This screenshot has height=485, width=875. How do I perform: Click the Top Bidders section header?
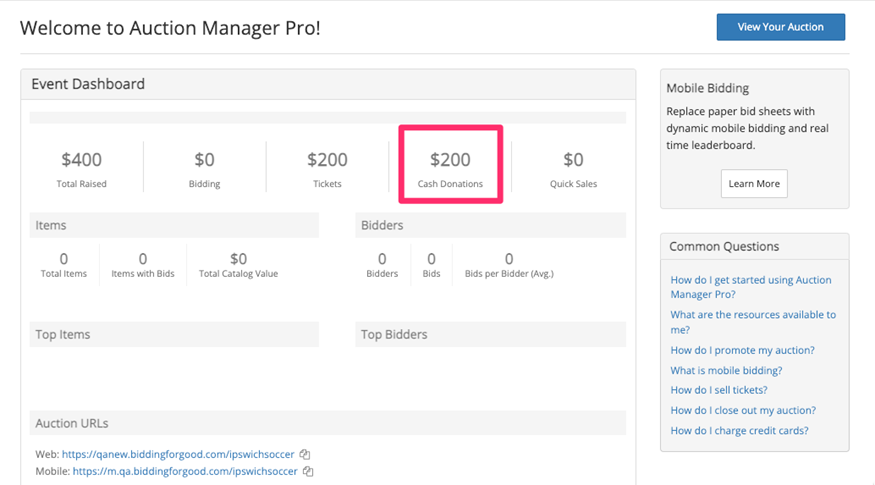pos(491,334)
